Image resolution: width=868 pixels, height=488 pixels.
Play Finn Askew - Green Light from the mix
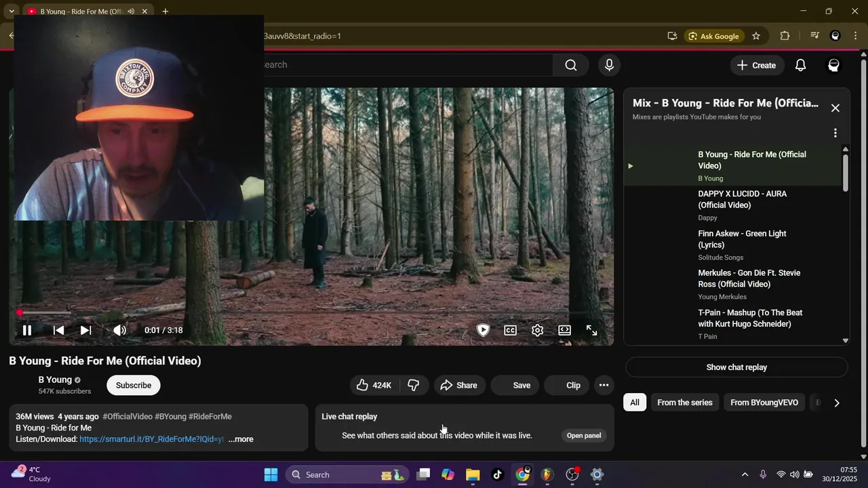tap(732, 245)
